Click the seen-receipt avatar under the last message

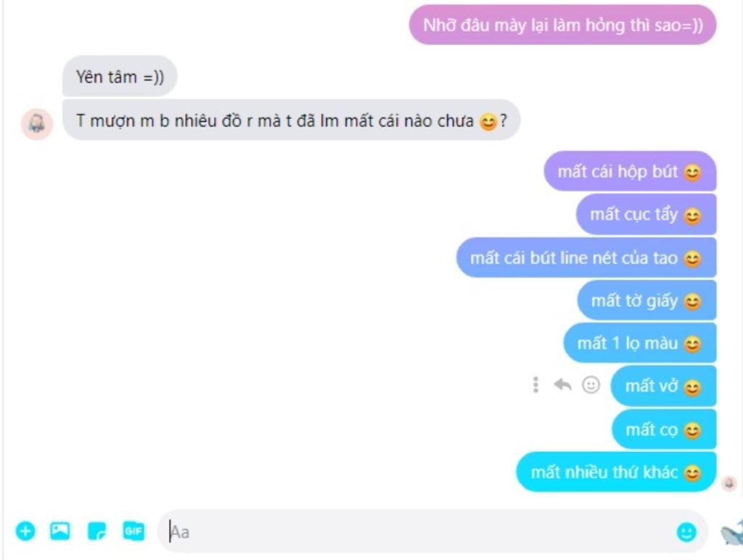coord(729,483)
